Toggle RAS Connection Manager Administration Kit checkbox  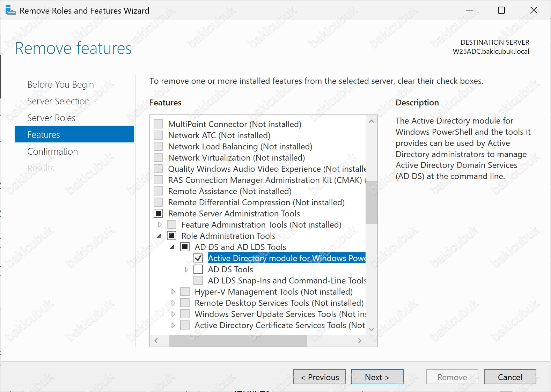(x=159, y=180)
